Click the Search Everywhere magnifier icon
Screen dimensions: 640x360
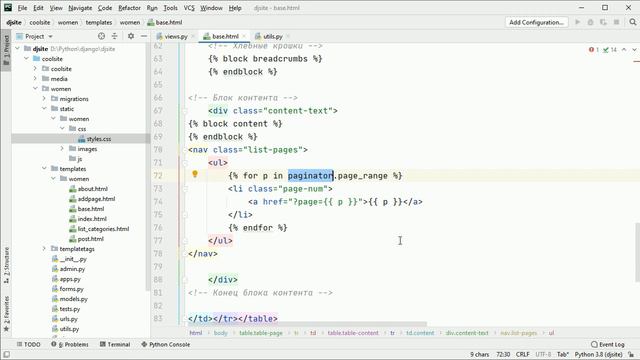(633, 22)
